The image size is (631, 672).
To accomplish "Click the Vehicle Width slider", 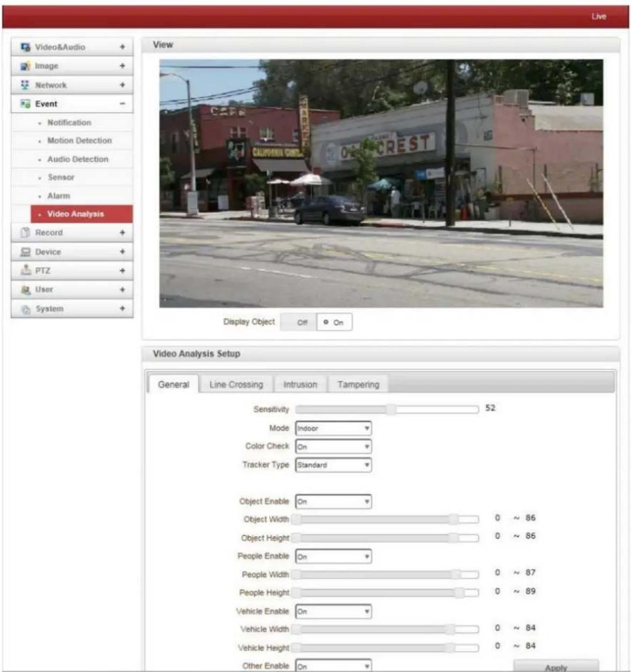I will point(385,629).
